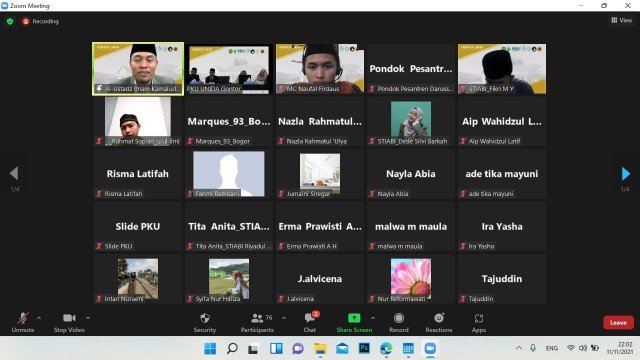Expand video options arrow next to Stop Video
Screen dimensions: 640x360
[x=88, y=318]
